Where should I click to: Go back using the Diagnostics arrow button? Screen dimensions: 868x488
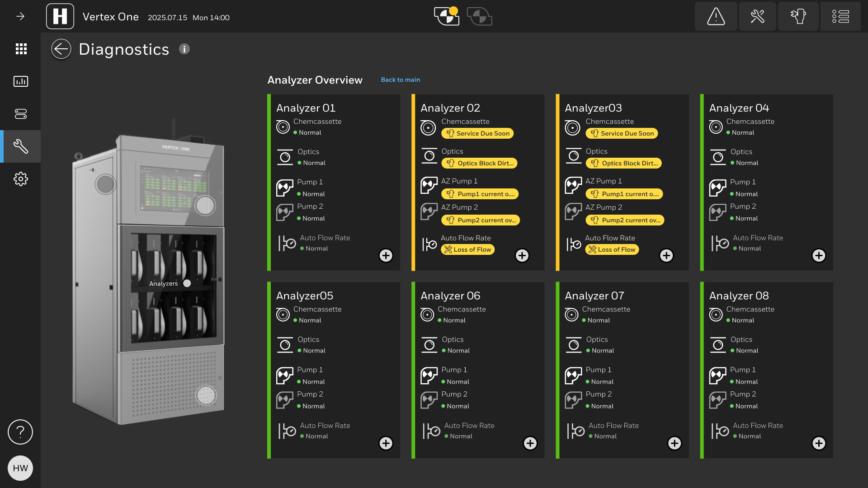61,49
